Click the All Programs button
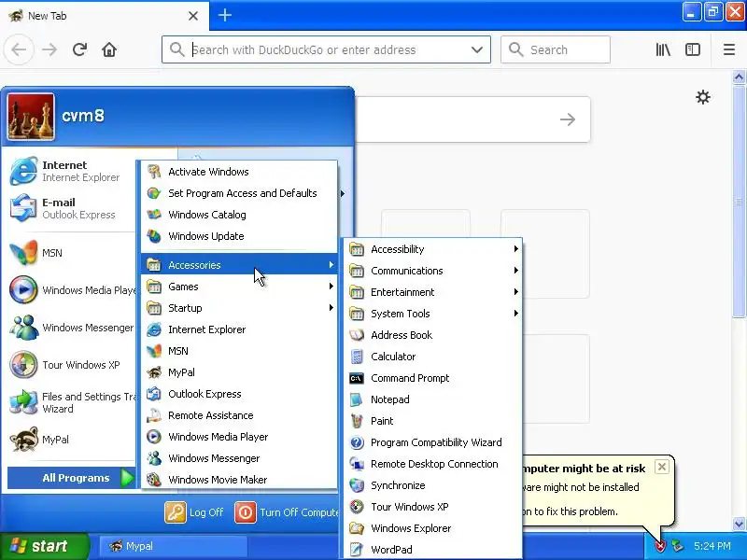747x560 pixels. pyautogui.click(x=72, y=478)
